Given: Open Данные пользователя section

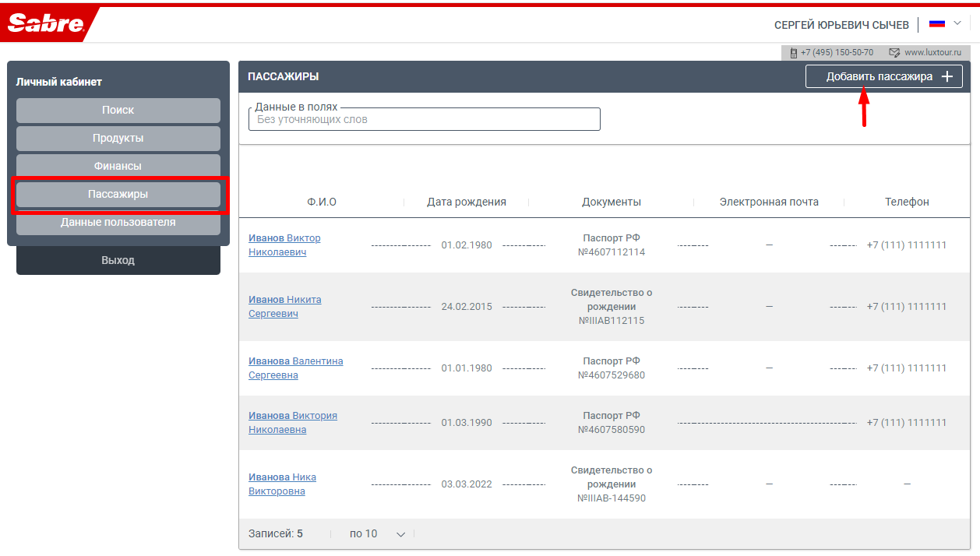Looking at the screenshot, I should point(118,223).
